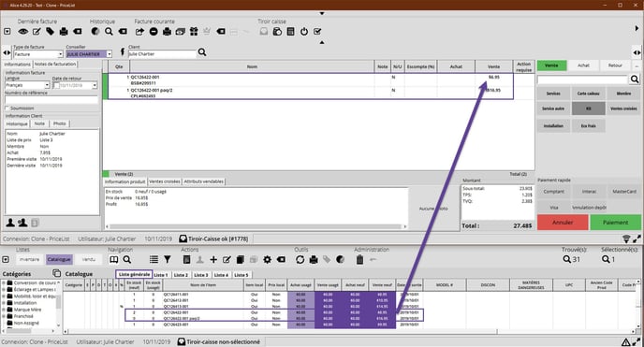This screenshot has height=347, width=644.
Task: Open the Ventes croisées tab
Action: (x=165, y=181)
